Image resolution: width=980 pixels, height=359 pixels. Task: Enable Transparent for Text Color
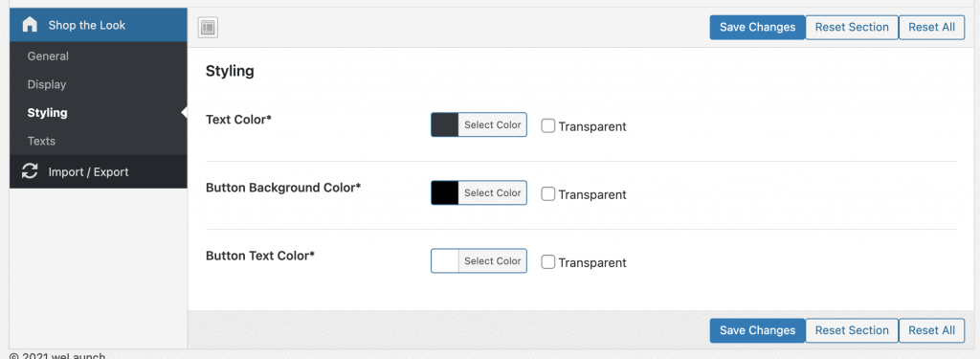(x=548, y=125)
